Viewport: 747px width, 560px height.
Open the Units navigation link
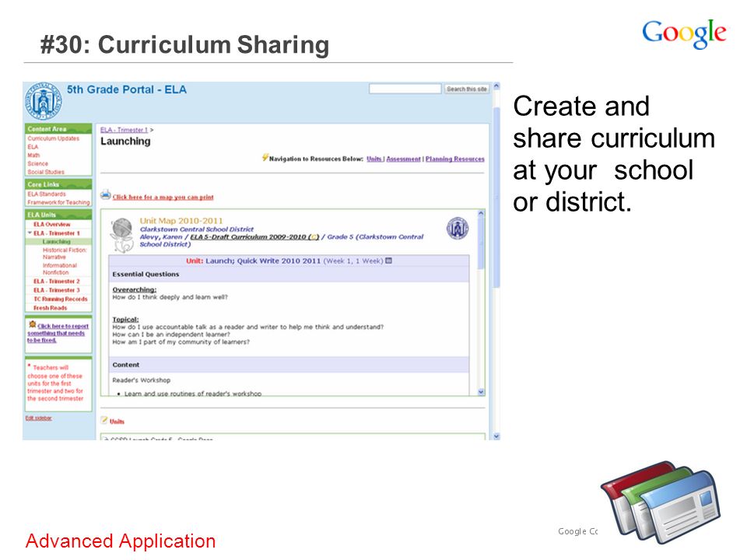[x=374, y=159]
